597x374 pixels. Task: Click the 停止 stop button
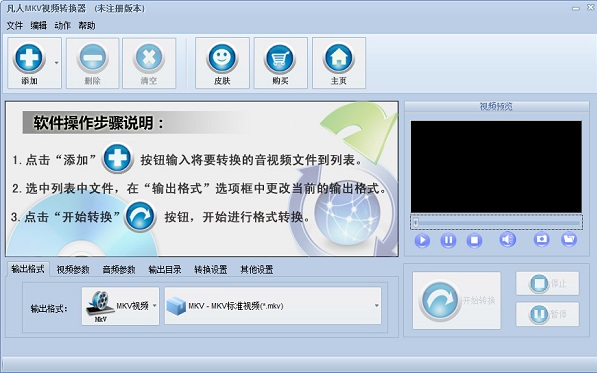click(x=548, y=283)
